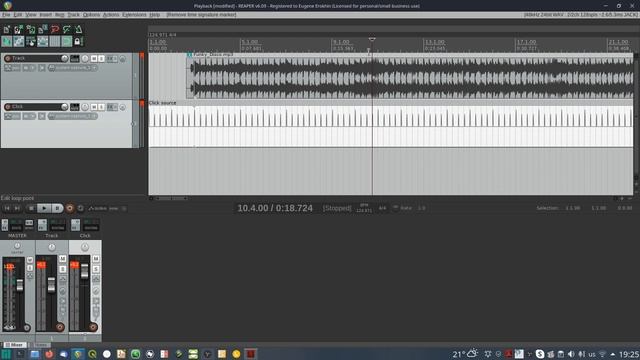Click the Play transport button
This screenshot has width=640, height=360.
tap(44, 208)
